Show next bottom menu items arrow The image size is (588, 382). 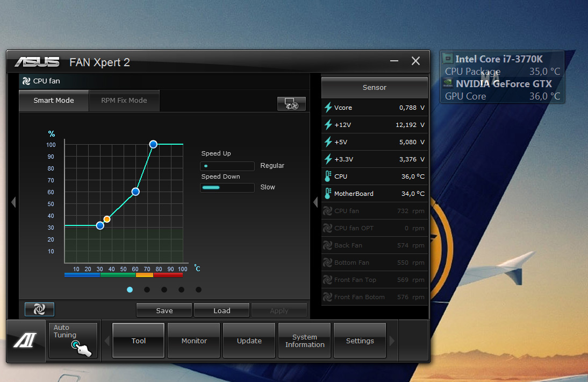pos(392,341)
